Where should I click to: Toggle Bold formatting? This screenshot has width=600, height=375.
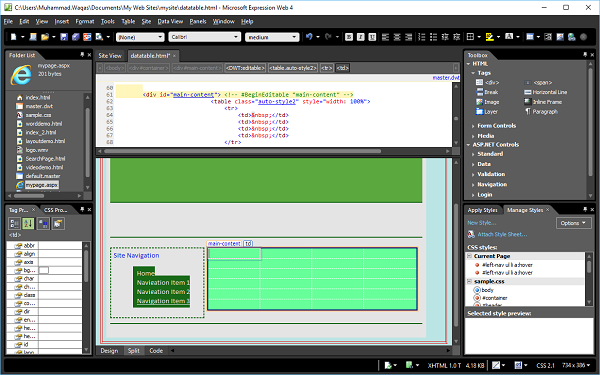click(349, 37)
